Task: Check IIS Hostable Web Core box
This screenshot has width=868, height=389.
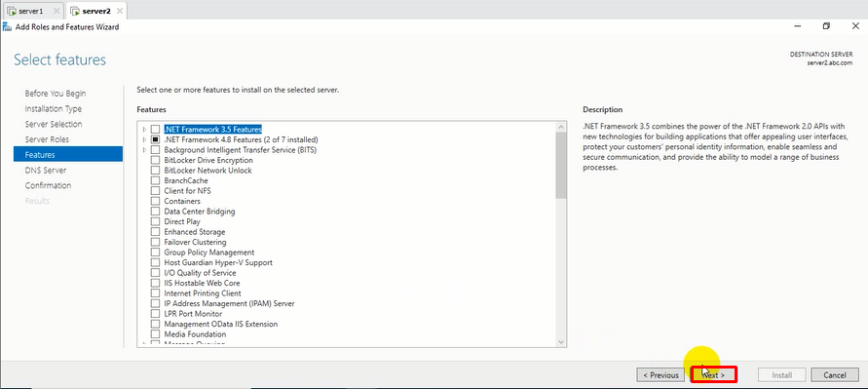Action: tap(155, 283)
